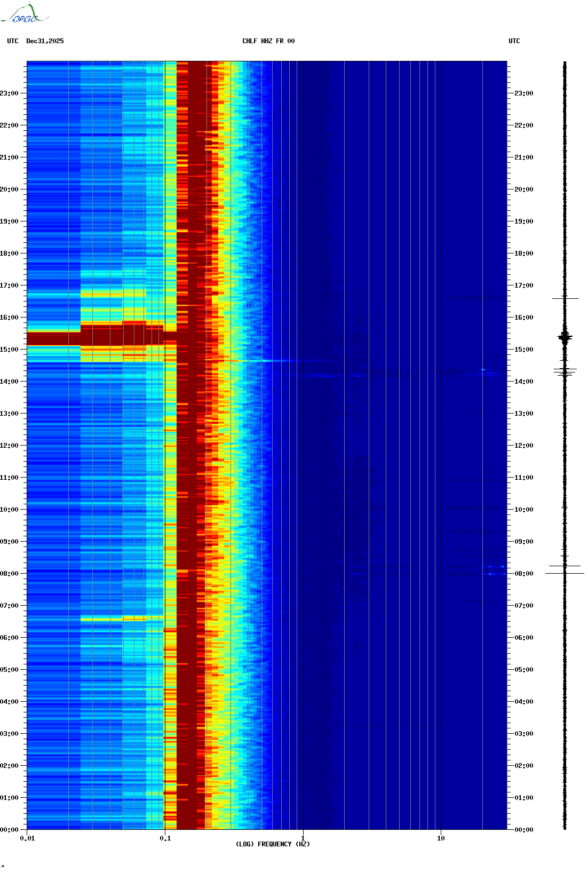Click 00:00 on the right time axis

(524, 830)
